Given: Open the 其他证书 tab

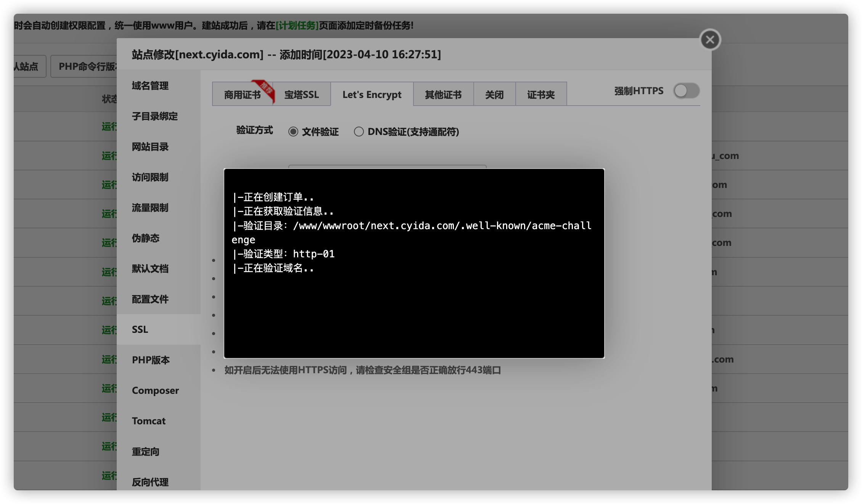Looking at the screenshot, I should tap(443, 94).
